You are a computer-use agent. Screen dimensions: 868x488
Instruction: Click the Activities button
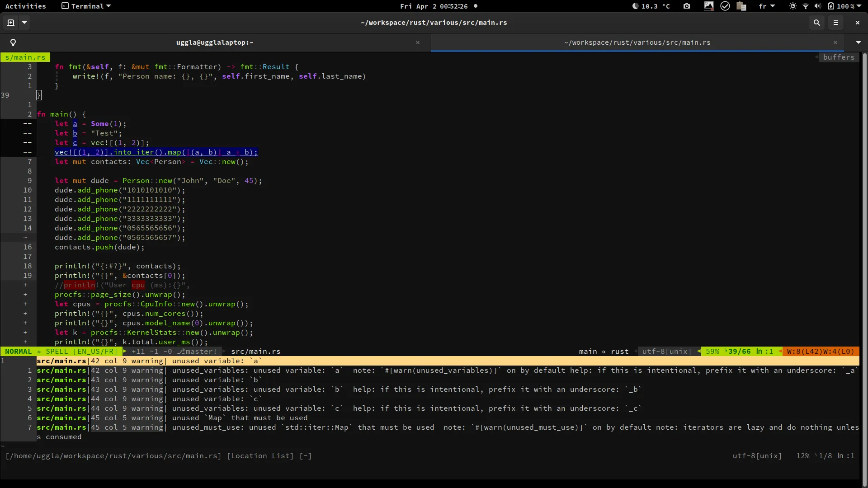tap(25, 6)
